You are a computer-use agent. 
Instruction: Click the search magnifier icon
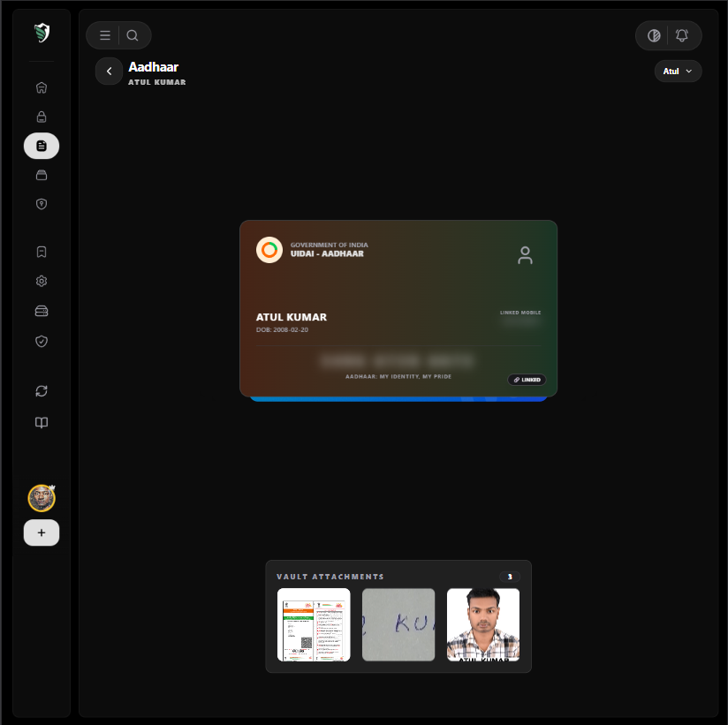[x=133, y=35]
